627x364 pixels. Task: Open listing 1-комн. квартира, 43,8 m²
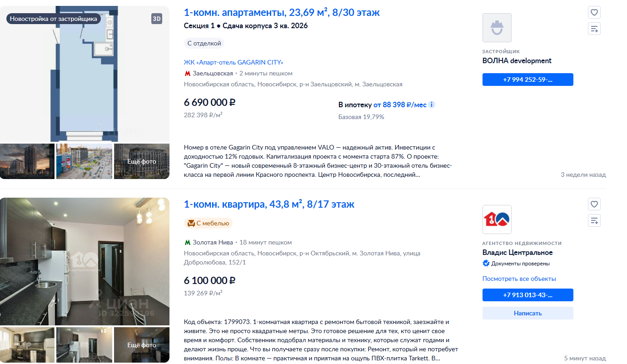pyautogui.click(x=269, y=204)
